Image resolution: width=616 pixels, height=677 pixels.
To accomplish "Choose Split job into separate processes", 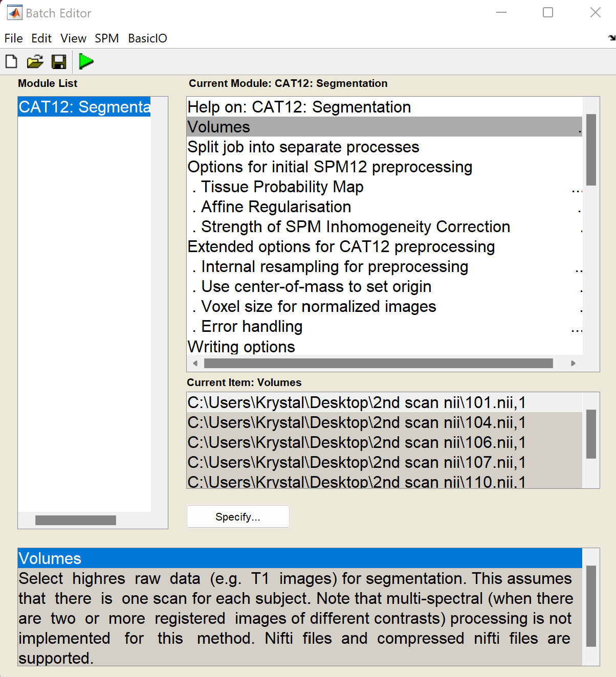I will [x=303, y=147].
